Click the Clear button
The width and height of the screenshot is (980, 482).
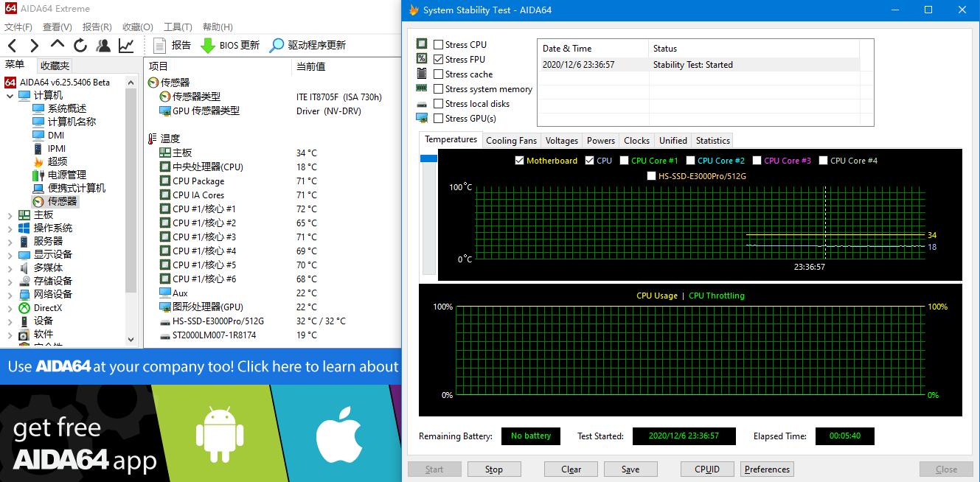click(x=571, y=469)
